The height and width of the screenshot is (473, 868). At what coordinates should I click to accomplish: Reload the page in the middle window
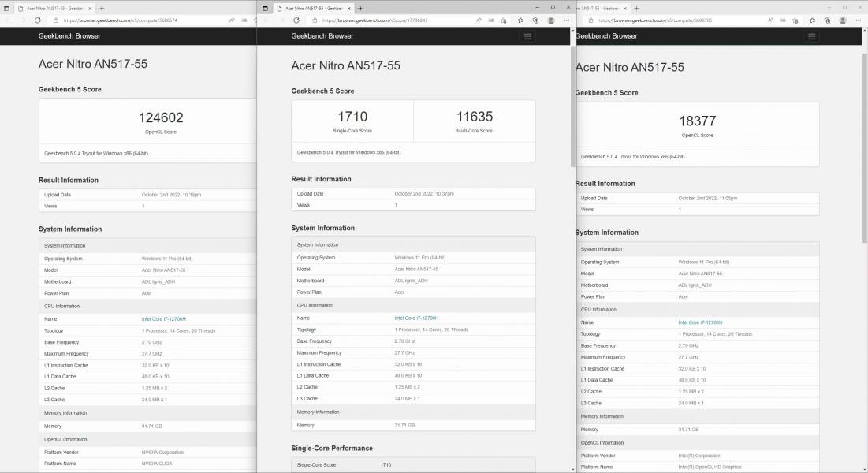click(x=296, y=20)
